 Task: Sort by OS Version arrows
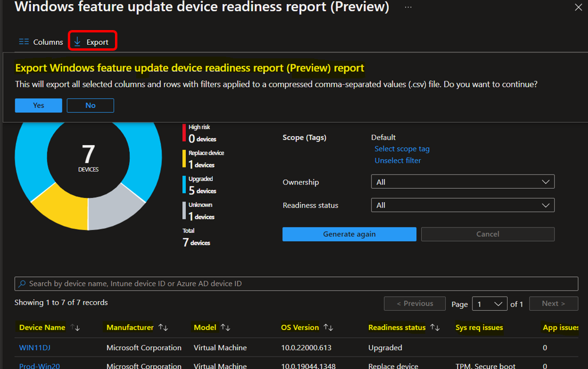coord(328,327)
